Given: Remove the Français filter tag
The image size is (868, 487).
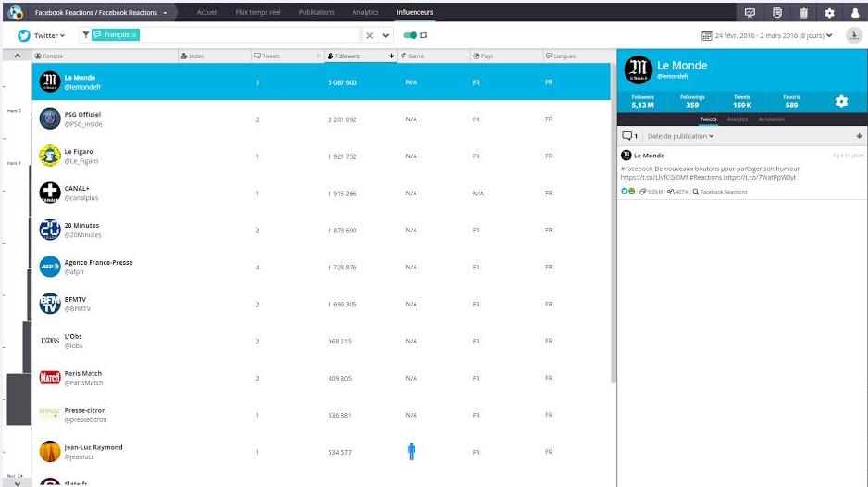Looking at the screenshot, I should [x=134, y=35].
